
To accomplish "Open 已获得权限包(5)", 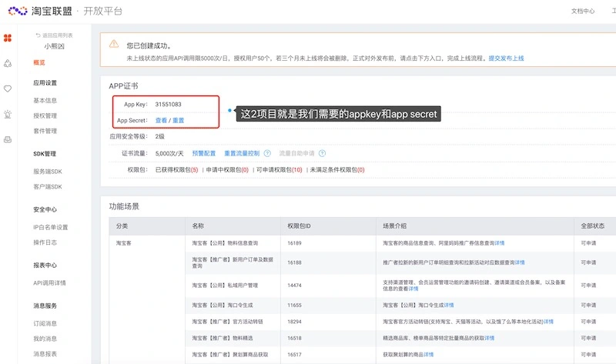I will coord(177,169).
